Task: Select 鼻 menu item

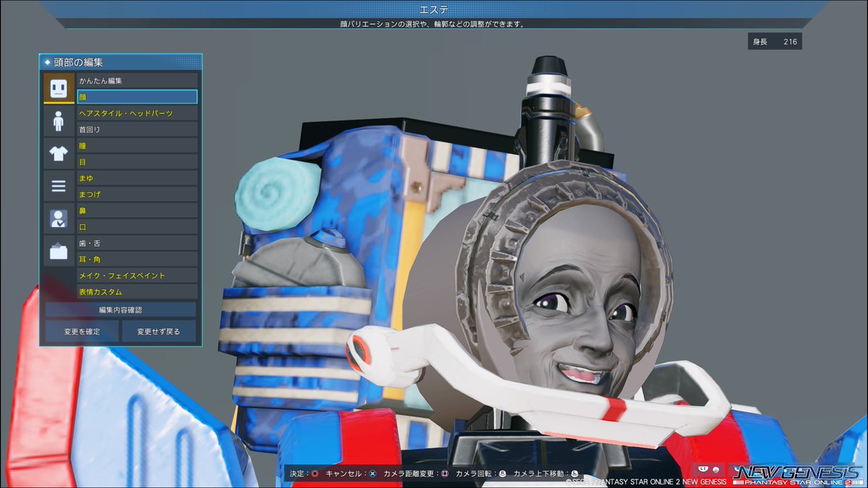Action: click(137, 210)
